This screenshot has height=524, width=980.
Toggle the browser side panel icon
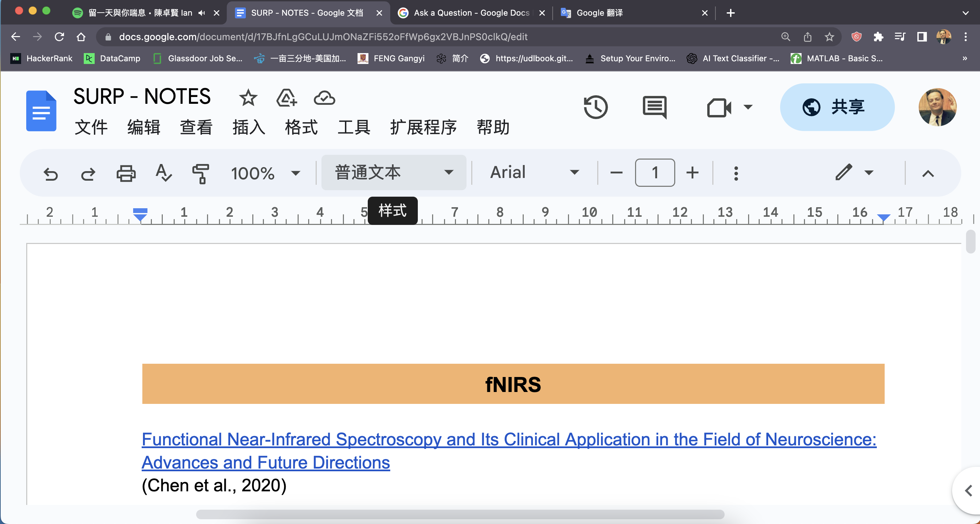coord(921,37)
